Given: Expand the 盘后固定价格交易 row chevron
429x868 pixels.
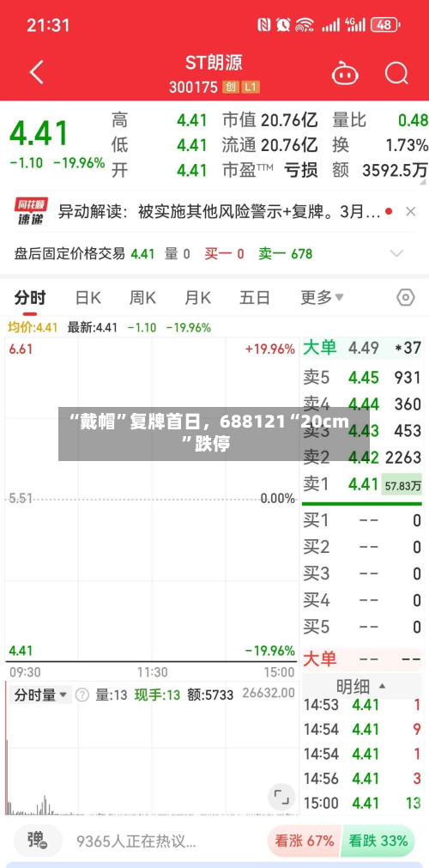Looking at the screenshot, I should coord(396,254).
